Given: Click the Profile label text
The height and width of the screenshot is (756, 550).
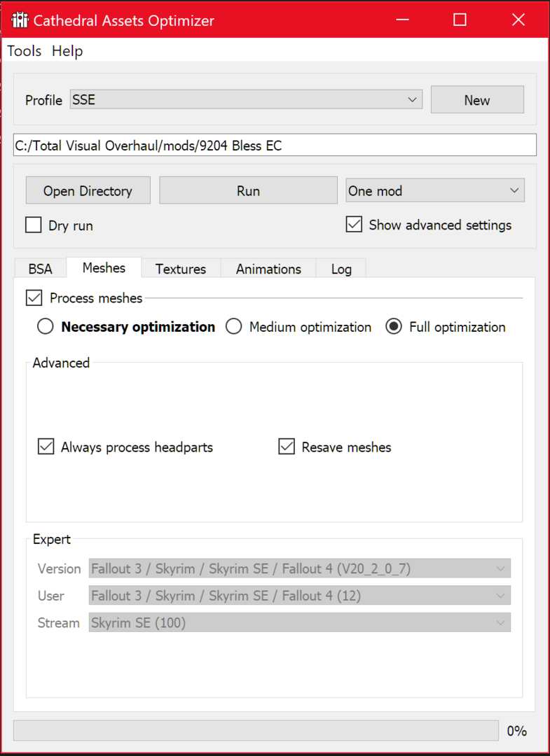Looking at the screenshot, I should pos(43,100).
